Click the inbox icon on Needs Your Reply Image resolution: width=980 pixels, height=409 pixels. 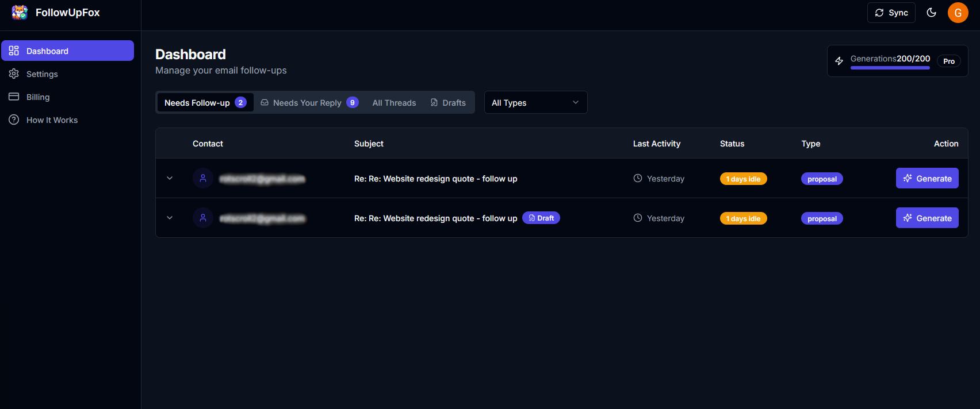pos(265,102)
